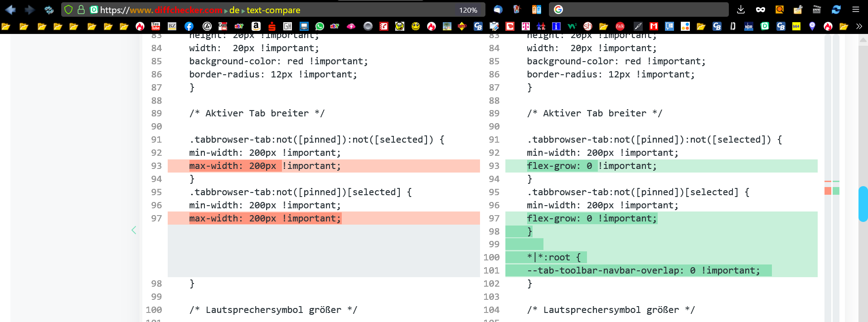The height and width of the screenshot is (322, 868).
Task: Click the browser forward arrow
Action: 29,10
